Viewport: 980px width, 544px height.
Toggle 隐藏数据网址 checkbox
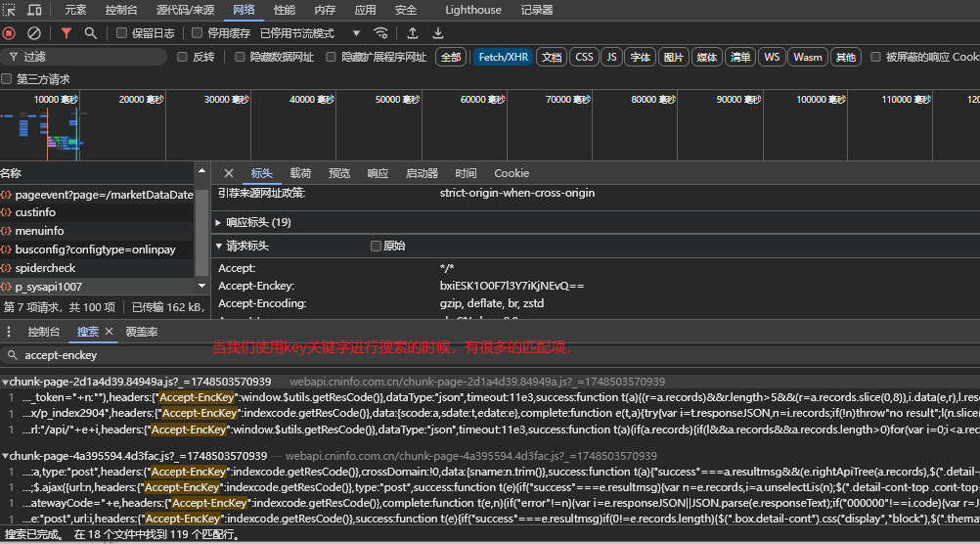[240, 57]
